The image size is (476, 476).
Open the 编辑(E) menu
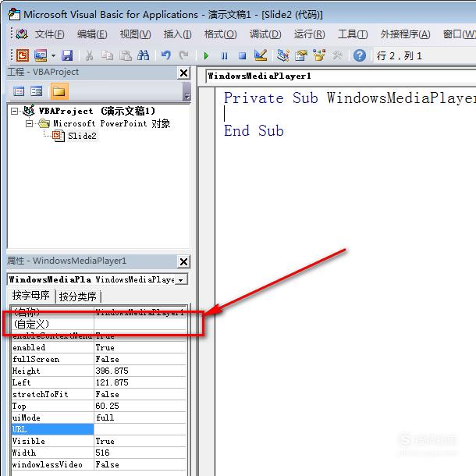[x=92, y=34]
